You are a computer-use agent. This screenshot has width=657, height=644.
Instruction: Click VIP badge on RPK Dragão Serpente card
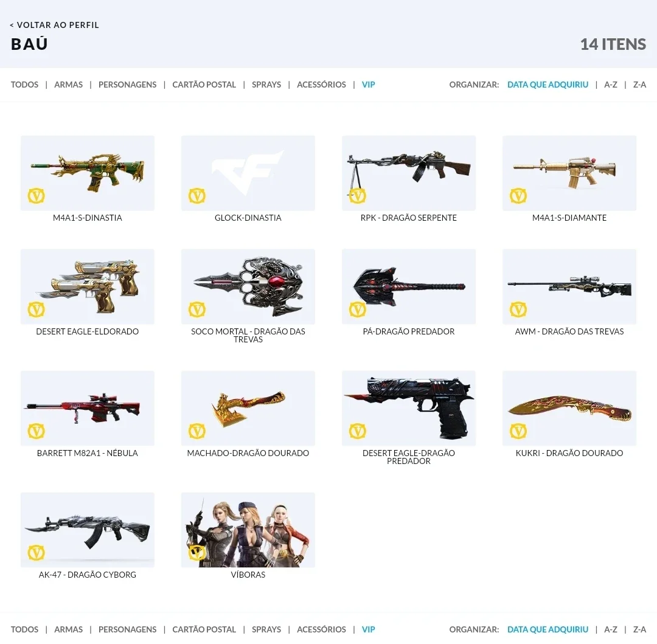click(x=358, y=196)
